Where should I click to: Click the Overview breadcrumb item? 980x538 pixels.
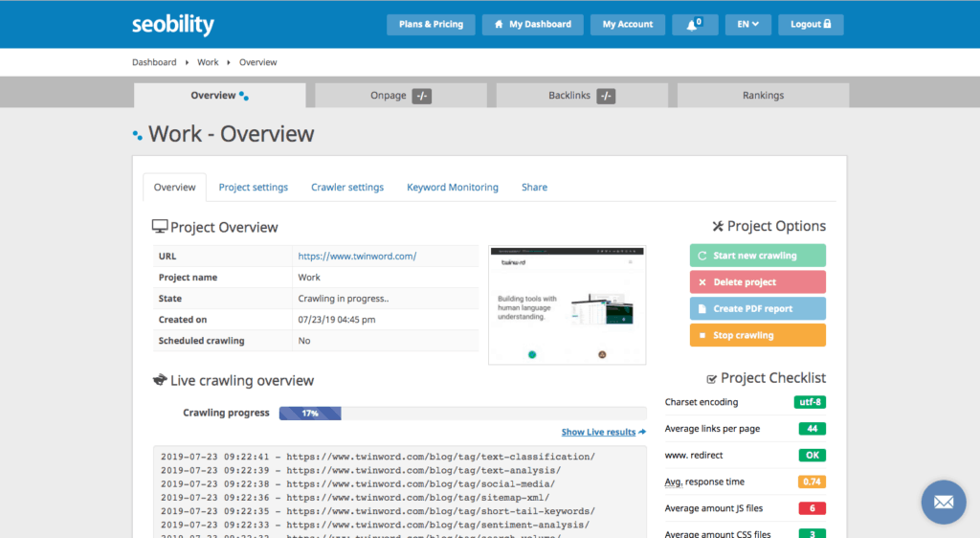coord(257,62)
